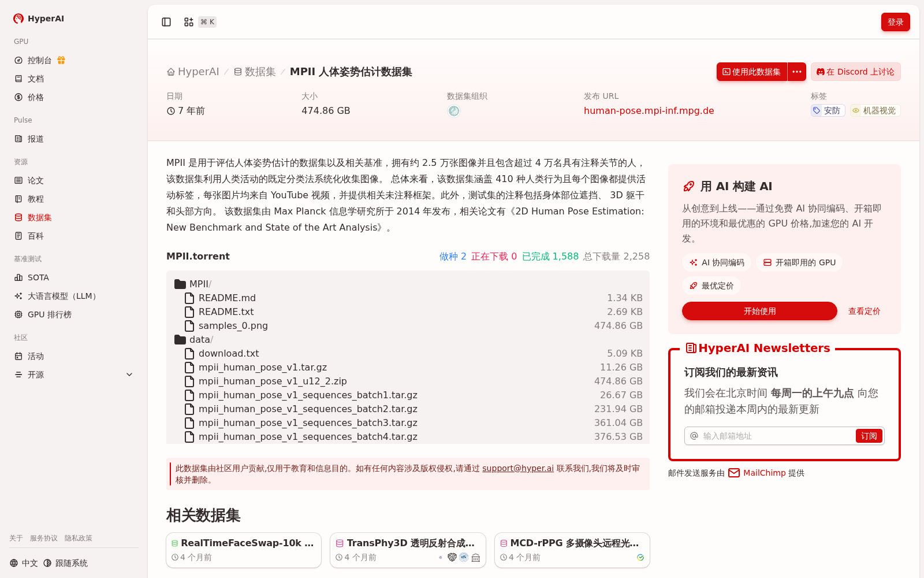Image resolution: width=924 pixels, height=578 pixels.
Task: Click 服务协议 footer link
Action: (x=44, y=538)
